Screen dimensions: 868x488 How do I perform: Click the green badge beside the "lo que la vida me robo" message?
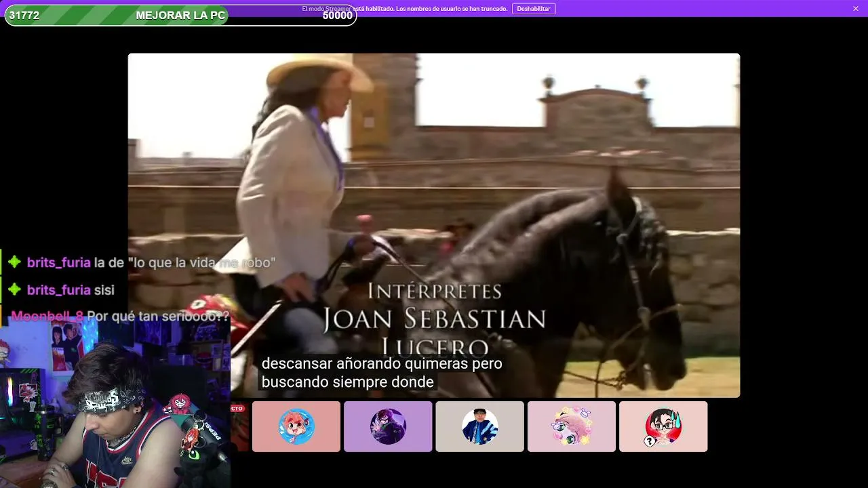14,262
